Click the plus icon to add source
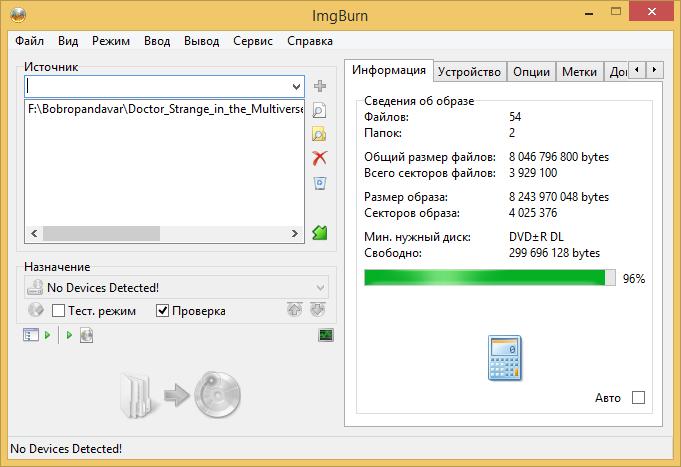The image size is (681, 467). click(x=320, y=86)
